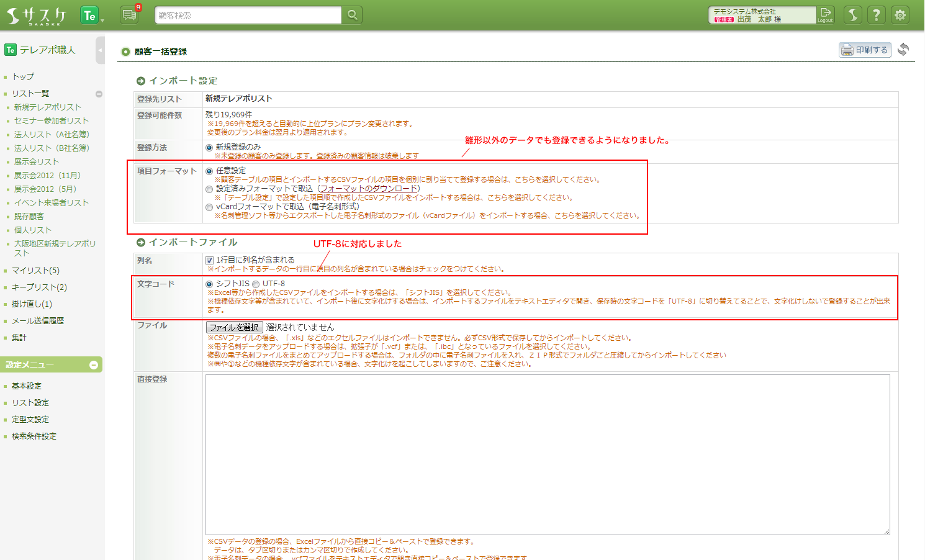Image resolution: width=925 pixels, height=560 pixels.
Task: Click the フォーマットのダウンロード link
Action: [x=369, y=189]
